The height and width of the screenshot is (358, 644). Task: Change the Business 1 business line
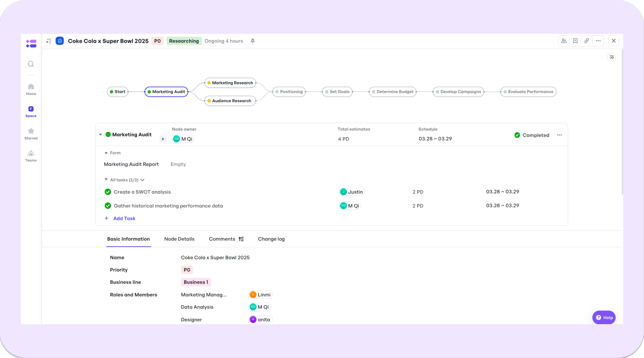(196, 282)
